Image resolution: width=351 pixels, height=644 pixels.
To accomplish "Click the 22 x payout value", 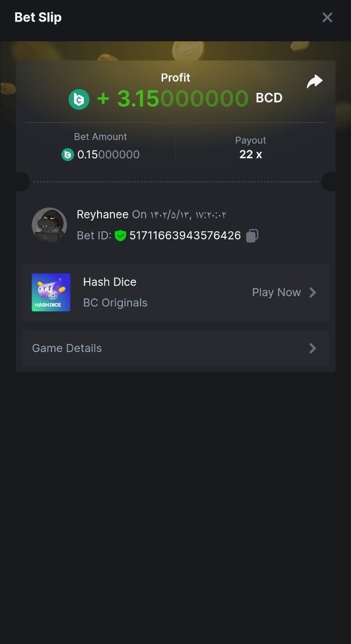I will [x=251, y=155].
